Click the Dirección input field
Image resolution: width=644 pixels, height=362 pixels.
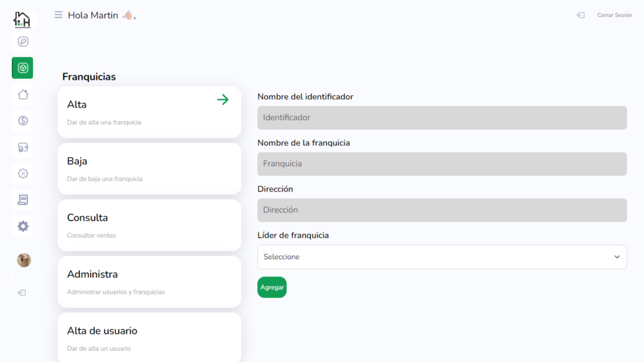(441, 210)
